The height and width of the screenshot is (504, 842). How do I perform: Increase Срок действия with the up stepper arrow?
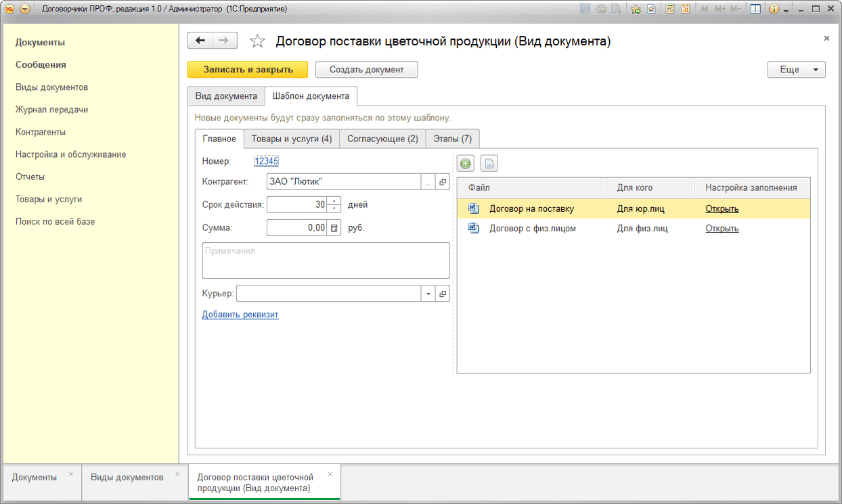click(334, 201)
